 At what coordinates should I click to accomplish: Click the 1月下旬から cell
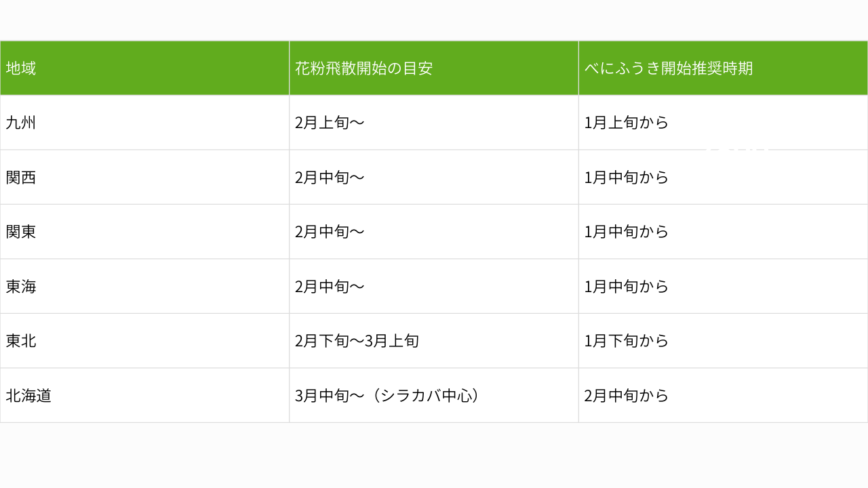[626, 341]
